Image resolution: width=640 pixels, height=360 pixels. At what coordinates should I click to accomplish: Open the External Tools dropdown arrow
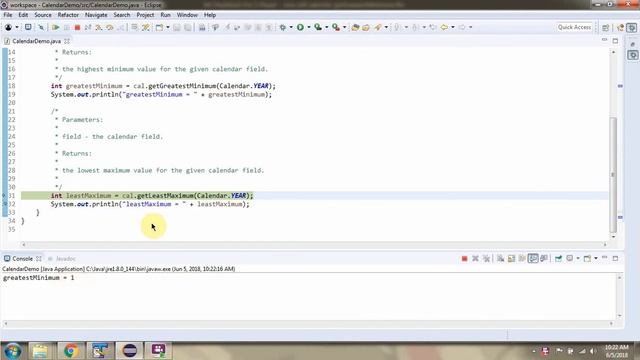(x=344, y=27)
